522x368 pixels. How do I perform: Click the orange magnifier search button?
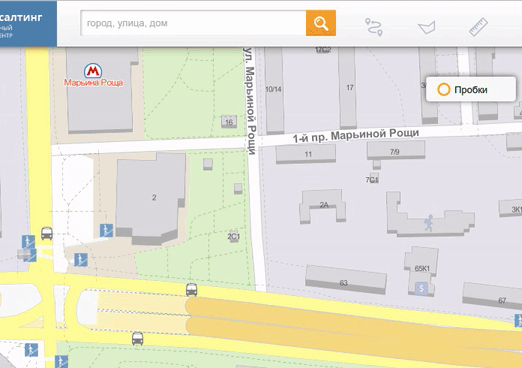click(x=321, y=23)
